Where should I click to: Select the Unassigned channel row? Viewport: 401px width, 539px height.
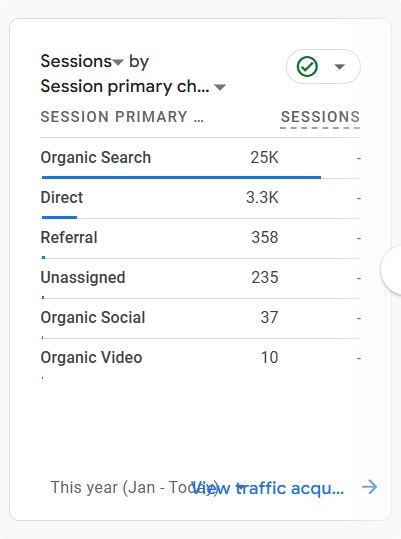click(x=201, y=278)
